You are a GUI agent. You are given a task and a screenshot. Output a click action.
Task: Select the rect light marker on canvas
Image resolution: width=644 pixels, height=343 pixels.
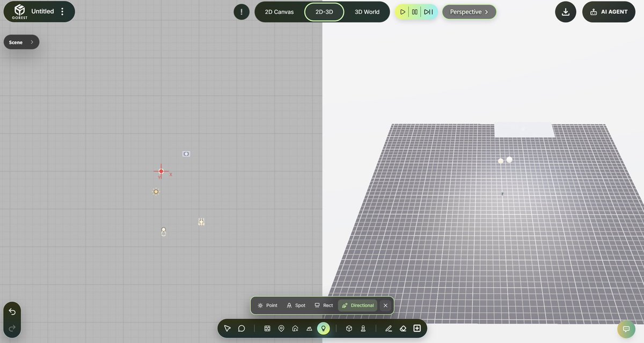click(186, 154)
